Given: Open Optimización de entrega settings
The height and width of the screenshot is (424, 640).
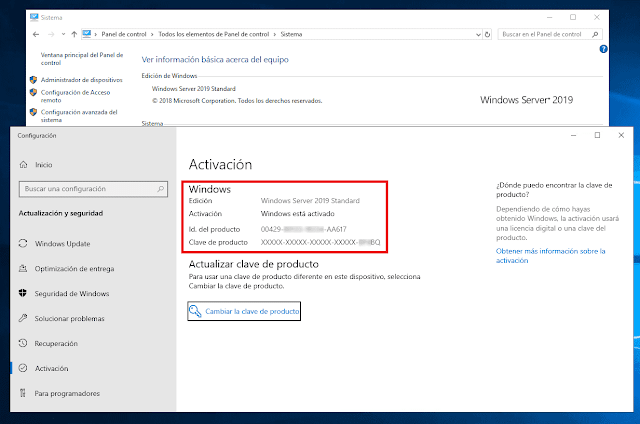Looking at the screenshot, I should coord(74,269).
